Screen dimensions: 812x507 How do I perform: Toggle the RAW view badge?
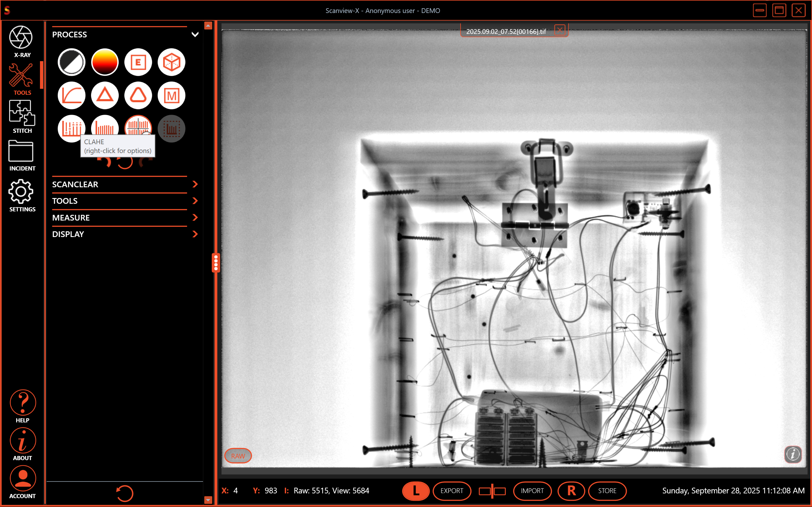(x=238, y=456)
